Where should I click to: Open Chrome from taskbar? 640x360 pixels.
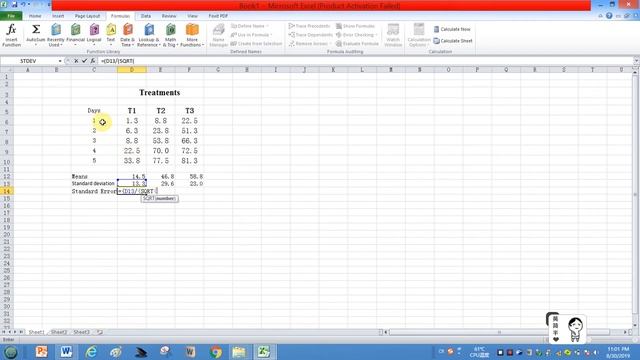click(x=216, y=352)
